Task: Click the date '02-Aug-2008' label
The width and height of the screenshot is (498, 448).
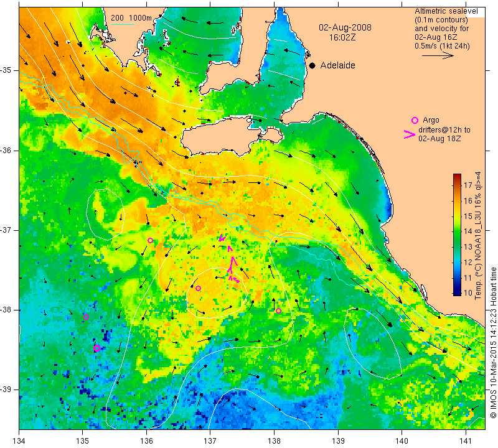Action: click(x=345, y=27)
